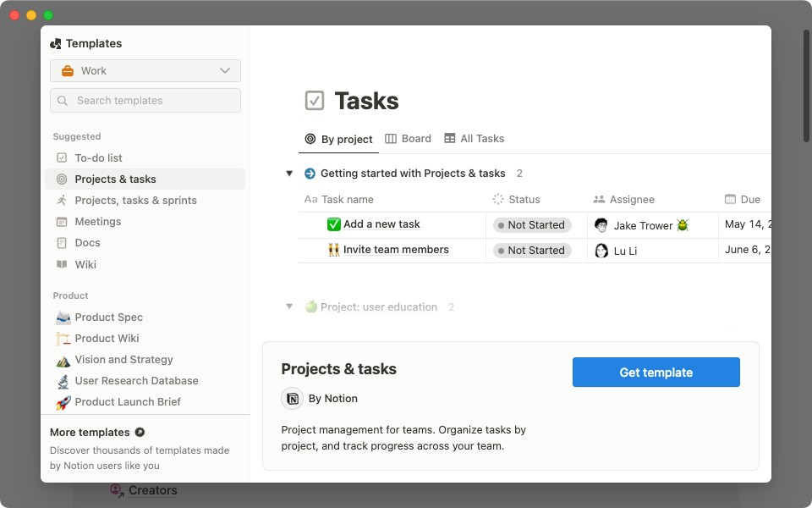Select the To-do list template icon
The image size is (812, 508).
(62, 157)
